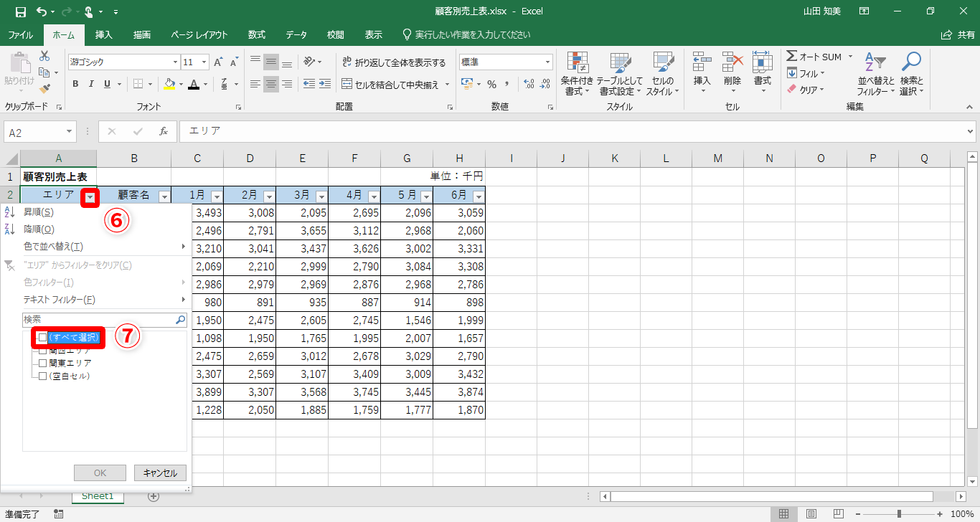
Task: Click the text orientation icon
Action: pyautogui.click(x=309, y=62)
